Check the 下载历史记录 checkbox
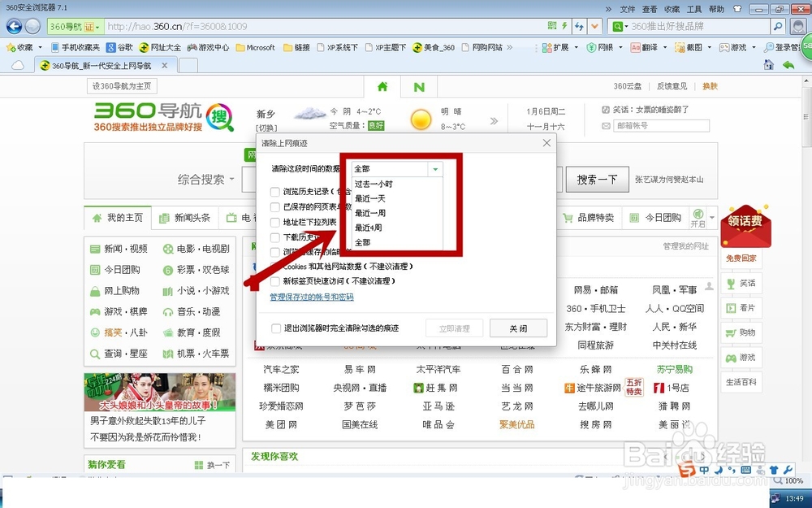This screenshot has height=508, width=812. pos(275,237)
